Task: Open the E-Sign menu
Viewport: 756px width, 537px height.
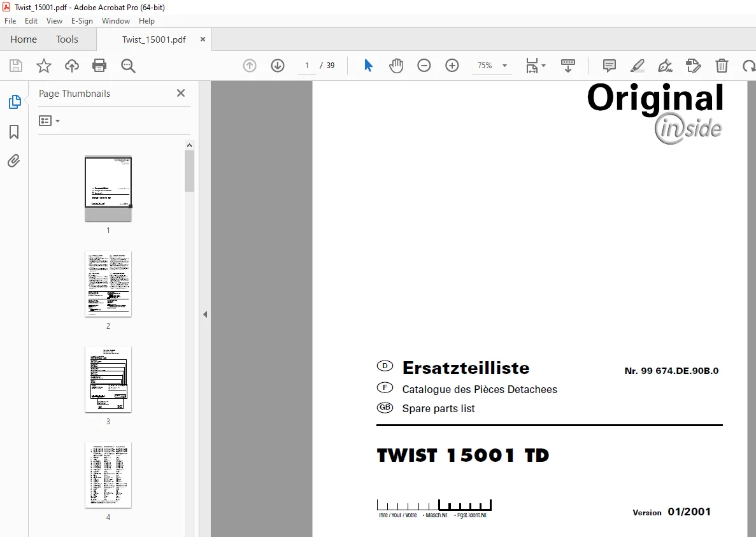Action: click(x=82, y=21)
